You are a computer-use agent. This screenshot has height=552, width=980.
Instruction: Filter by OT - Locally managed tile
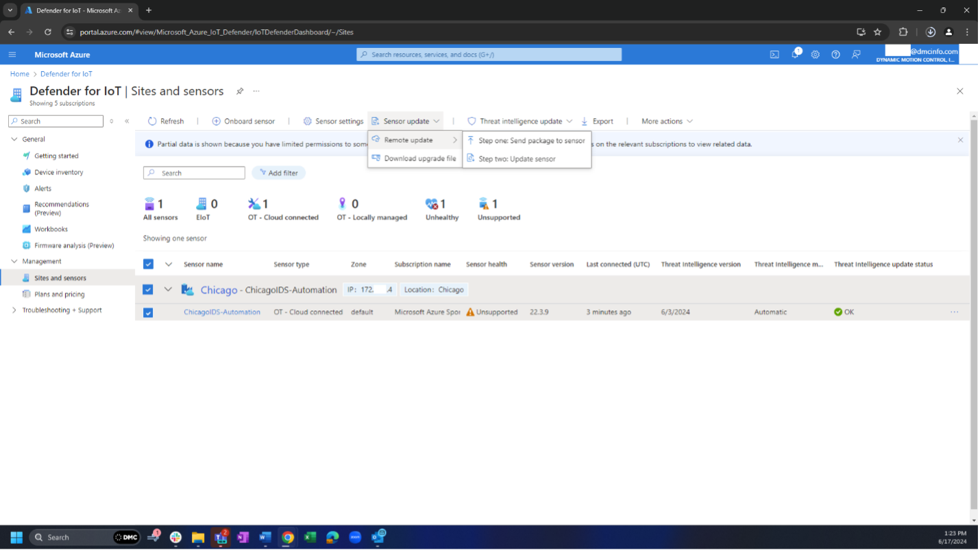(371, 210)
